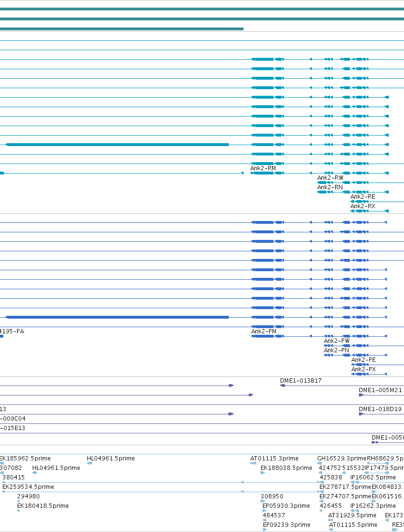This screenshot has width=404, height=532.
Task: Open the EP09239.3prime EST label
Action: [x=286, y=525]
